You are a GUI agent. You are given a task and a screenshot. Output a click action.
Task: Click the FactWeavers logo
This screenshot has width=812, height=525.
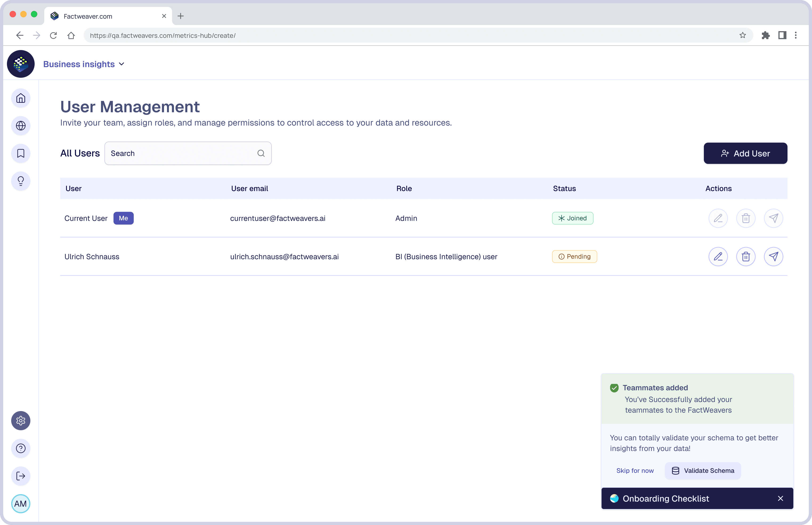(x=21, y=64)
